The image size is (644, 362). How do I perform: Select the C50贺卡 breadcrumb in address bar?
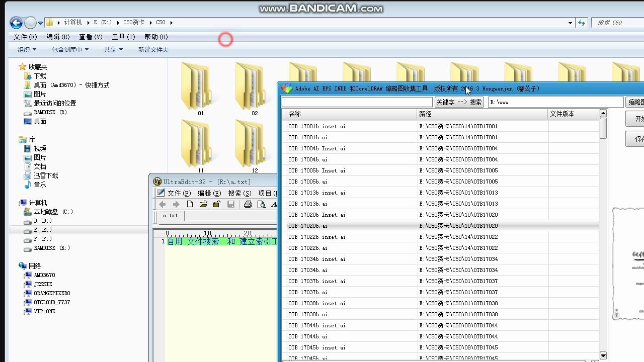pyautogui.click(x=134, y=23)
